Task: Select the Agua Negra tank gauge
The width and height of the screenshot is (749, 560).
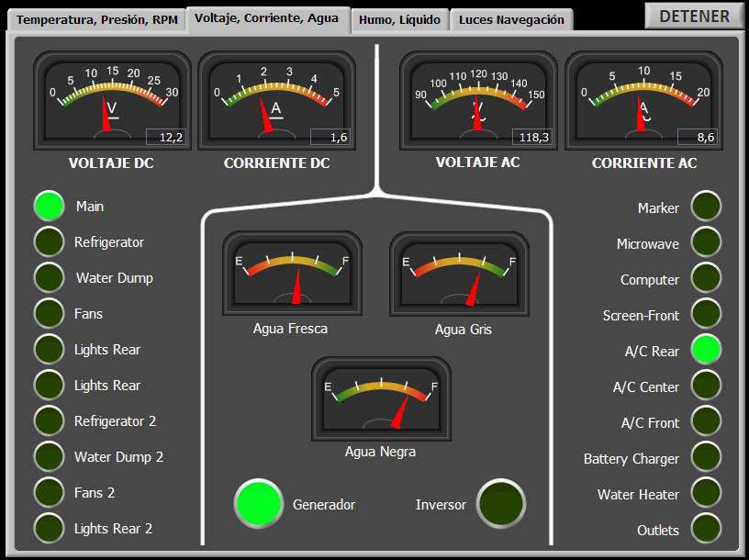Action: click(x=381, y=399)
